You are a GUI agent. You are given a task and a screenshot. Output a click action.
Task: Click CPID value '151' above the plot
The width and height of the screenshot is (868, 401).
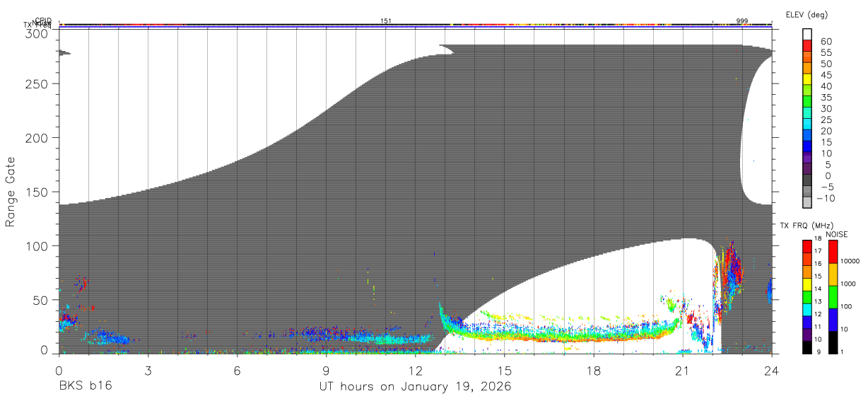(386, 21)
